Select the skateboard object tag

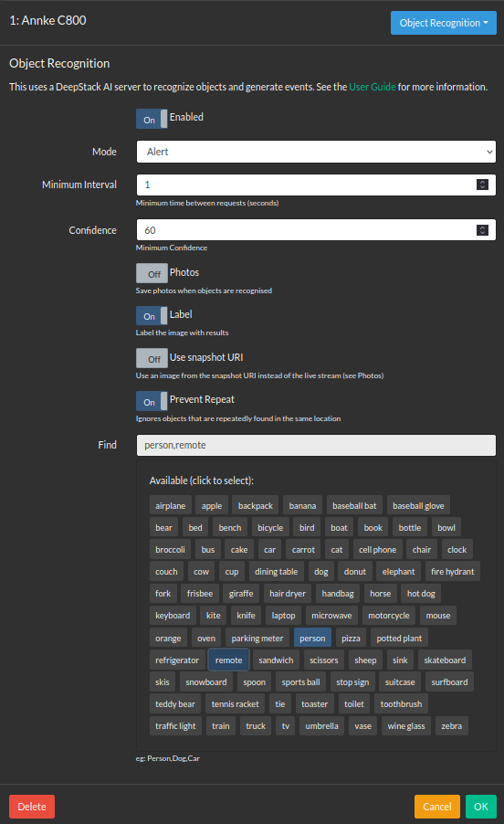446,660
